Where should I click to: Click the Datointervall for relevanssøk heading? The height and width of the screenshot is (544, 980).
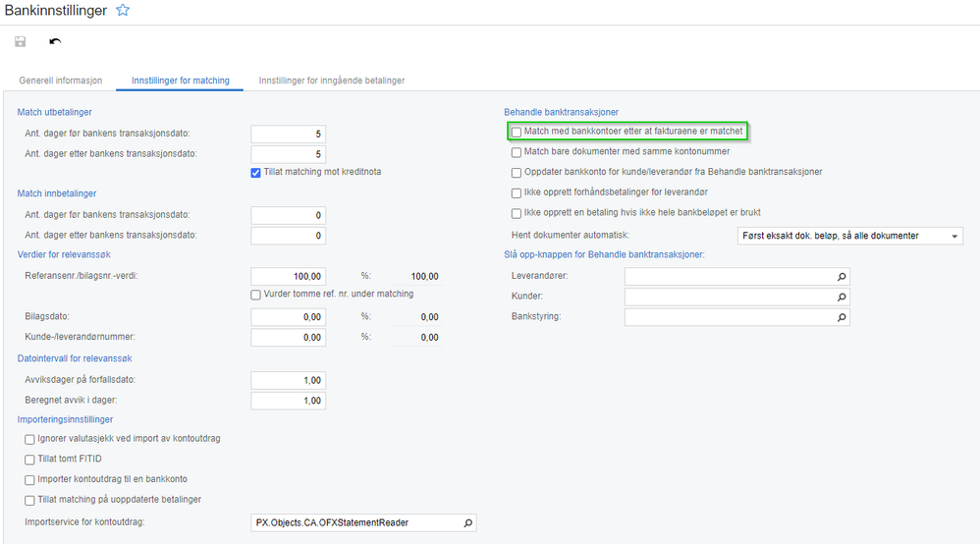click(75, 358)
